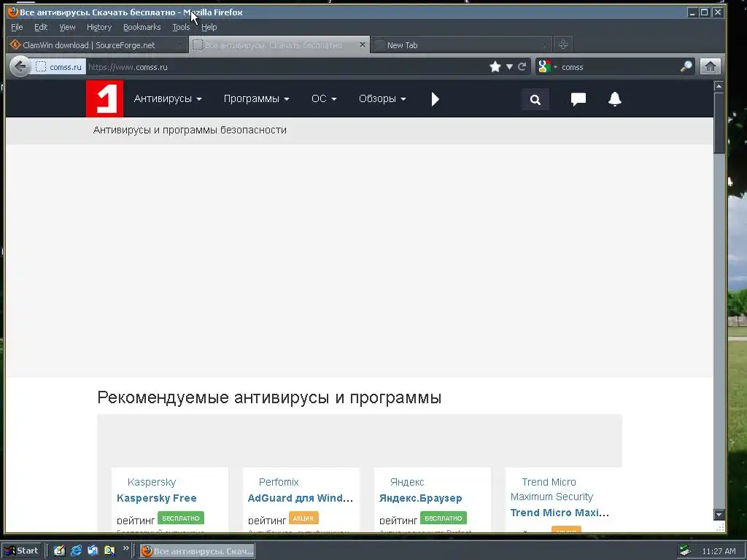Viewport: 747px width, 560px height.
Task: Click Антивирусы и программы безопасности heading
Action: [x=190, y=130]
